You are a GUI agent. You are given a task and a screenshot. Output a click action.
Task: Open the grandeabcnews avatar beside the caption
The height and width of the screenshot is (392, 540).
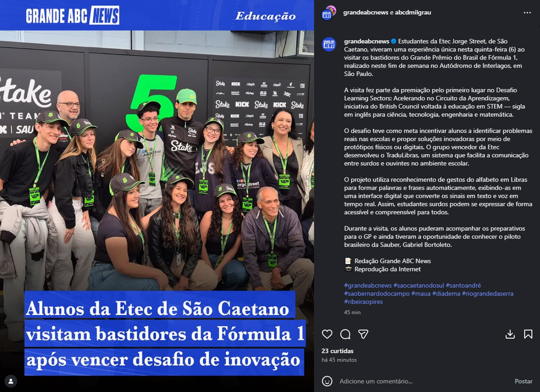329,44
